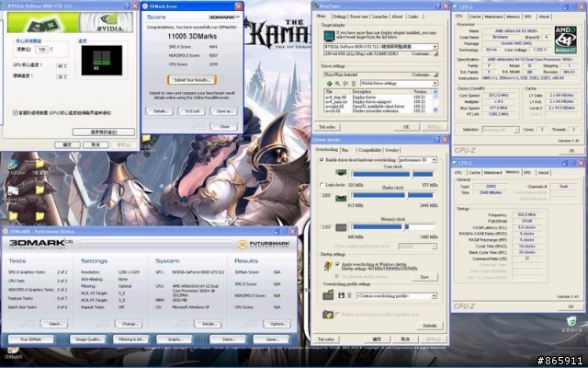588x368 pixels.
Task: Toggle the GPU core temperature warning checkbox
Action: [16, 112]
